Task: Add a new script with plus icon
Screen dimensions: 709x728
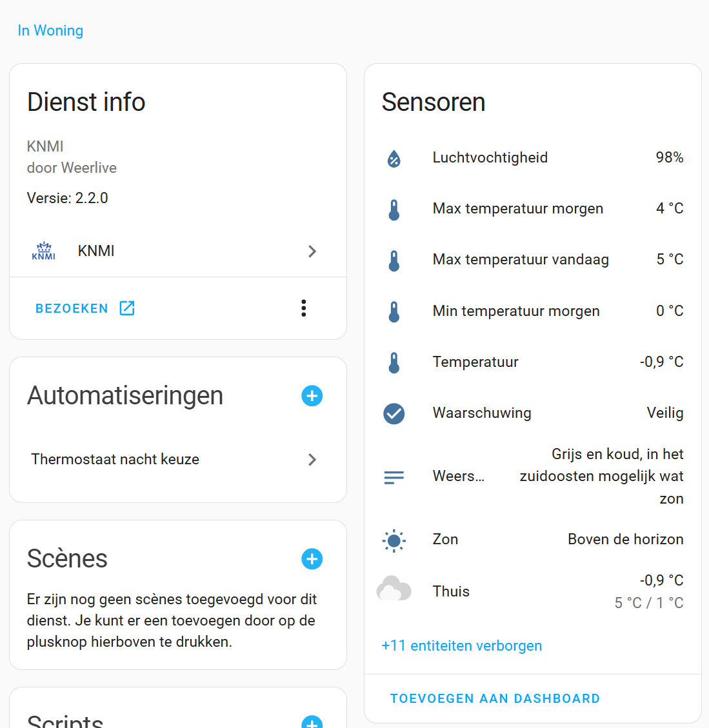Action: (312, 722)
